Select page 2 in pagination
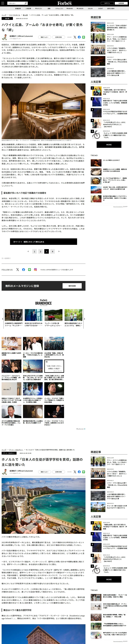 41,251
